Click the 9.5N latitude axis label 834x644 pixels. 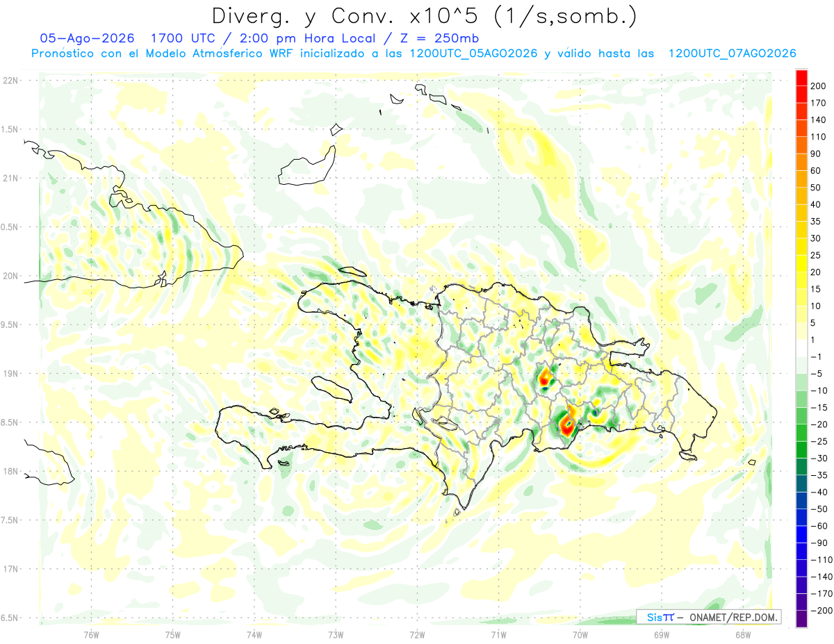pos(10,325)
